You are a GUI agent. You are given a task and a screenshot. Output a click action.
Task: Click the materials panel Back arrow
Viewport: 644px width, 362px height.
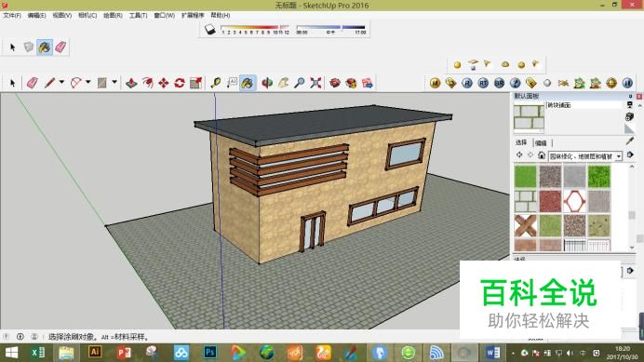click(x=519, y=155)
